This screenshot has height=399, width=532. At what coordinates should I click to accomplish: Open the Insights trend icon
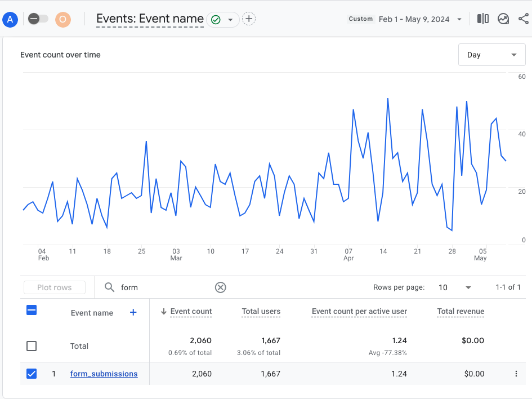(503, 19)
